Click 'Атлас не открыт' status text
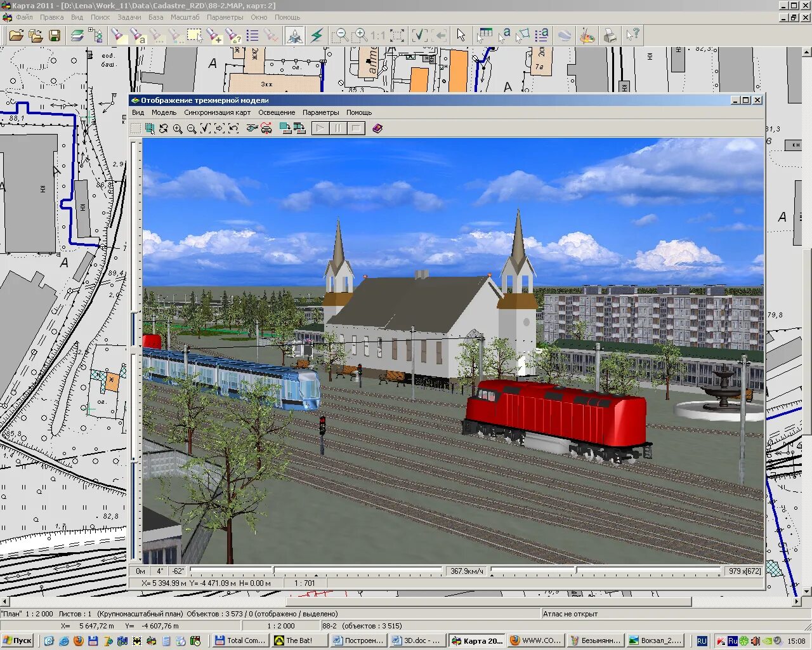The image size is (812, 650). 570,614
